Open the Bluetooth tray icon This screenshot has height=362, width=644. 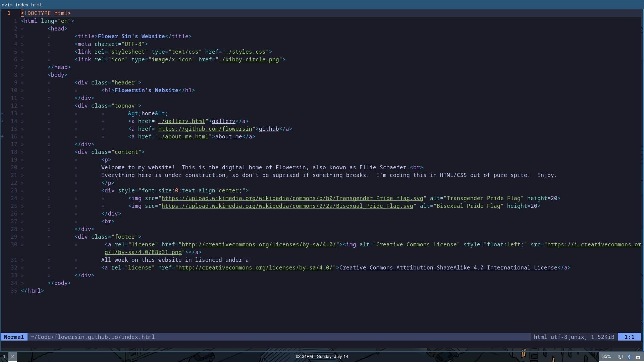629,357
